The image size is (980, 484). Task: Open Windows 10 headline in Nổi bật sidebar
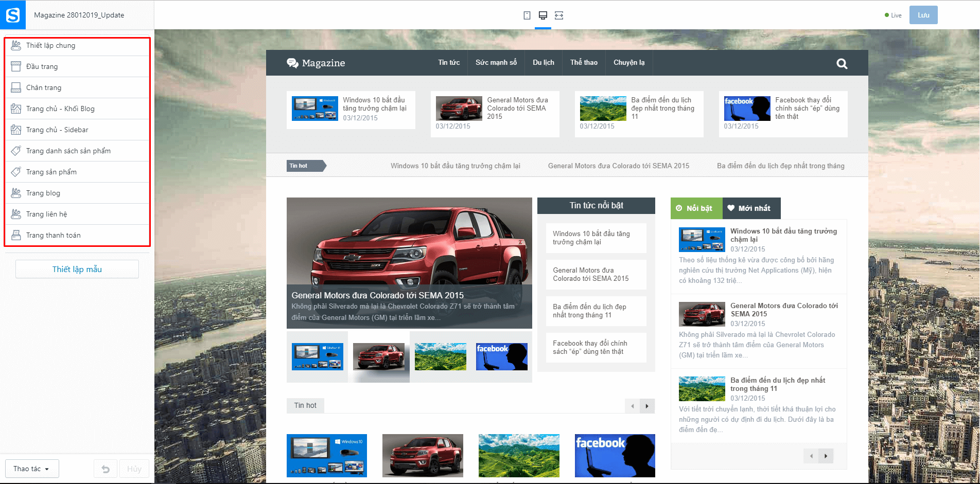783,235
